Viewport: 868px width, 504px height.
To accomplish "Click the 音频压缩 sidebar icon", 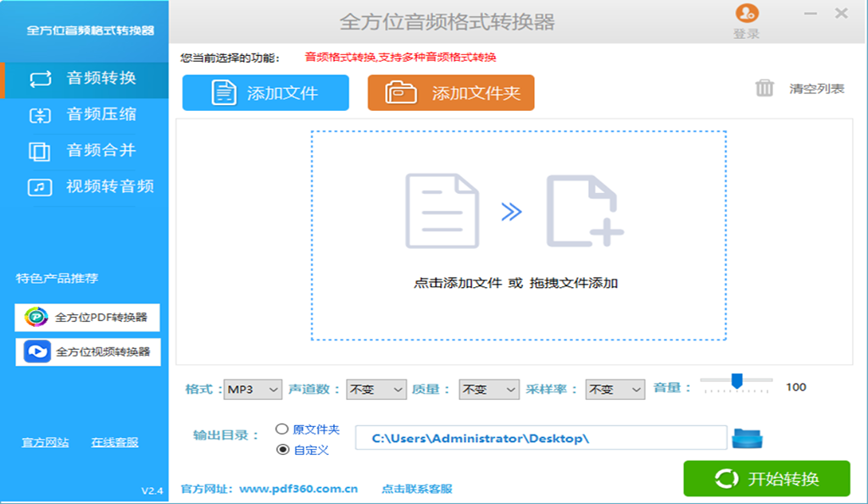I will (40, 115).
